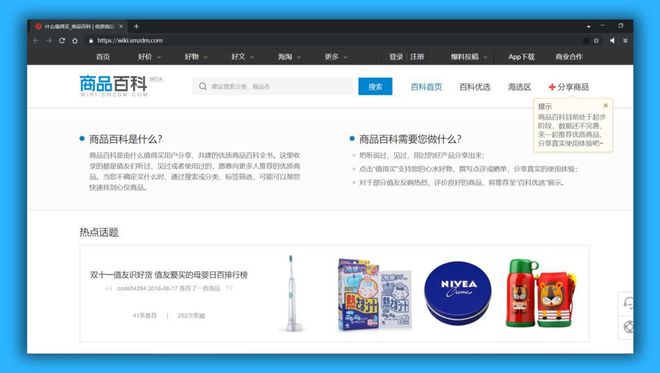This screenshot has width=660, height=373.
Task: Go to the browser home icon
Action: pyautogui.click(x=75, y=40)
